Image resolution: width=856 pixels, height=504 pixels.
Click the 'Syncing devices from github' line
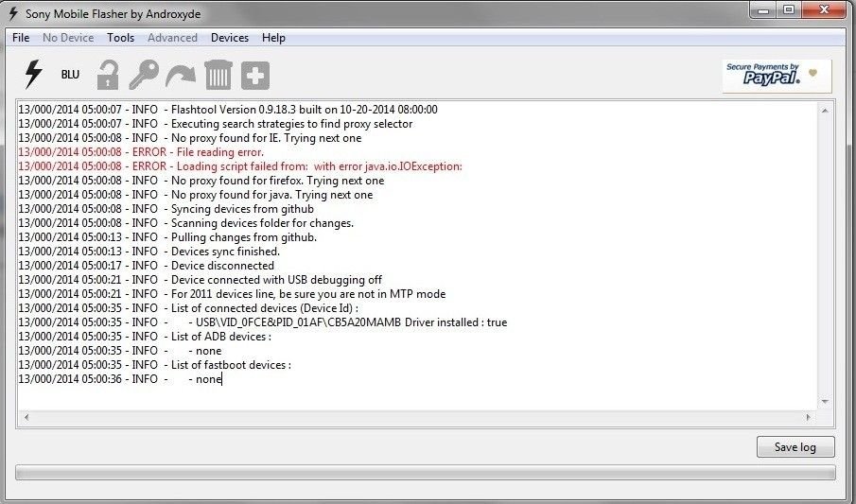point(166,209)
